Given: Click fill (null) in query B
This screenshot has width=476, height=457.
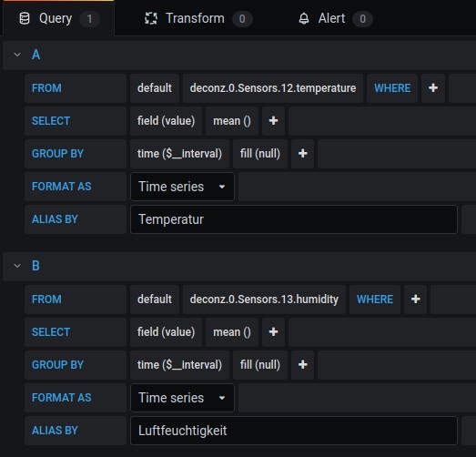Looking at the screenshot, I should tap(260, 365).
